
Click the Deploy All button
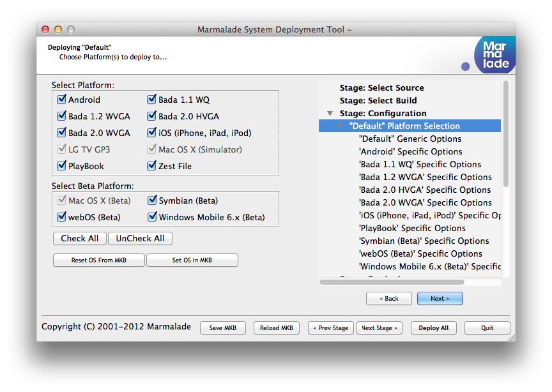coord(433,328)
